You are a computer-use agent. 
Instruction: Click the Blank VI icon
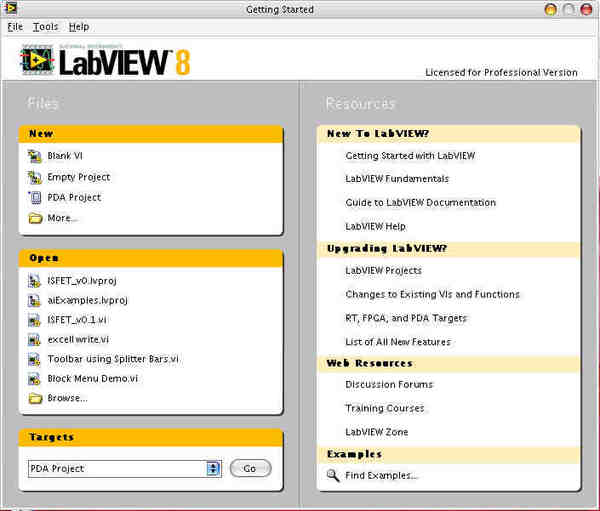34,156
